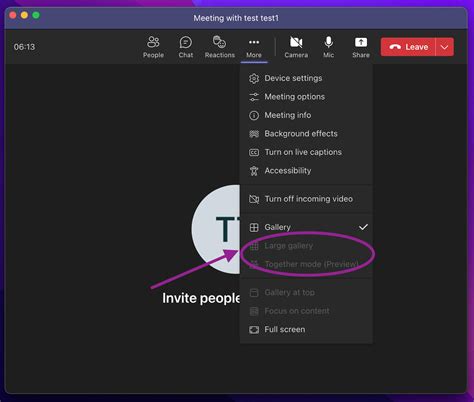Open Background effects

(x=306, y=134)
